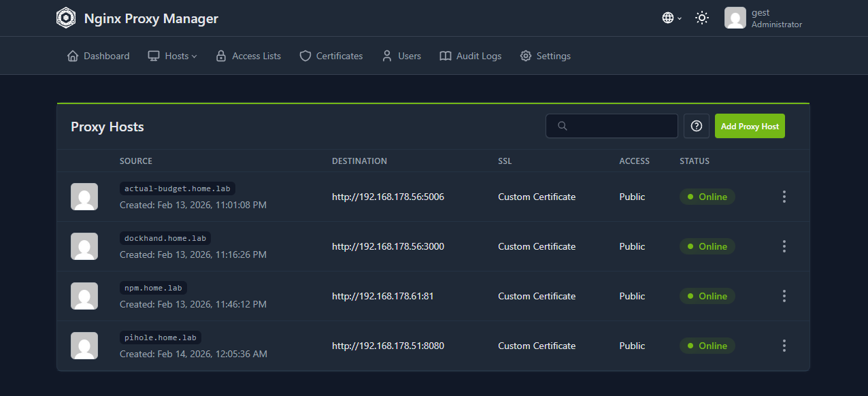
Task: Click the Add Proxy Host button
Action: pos(750,126)
